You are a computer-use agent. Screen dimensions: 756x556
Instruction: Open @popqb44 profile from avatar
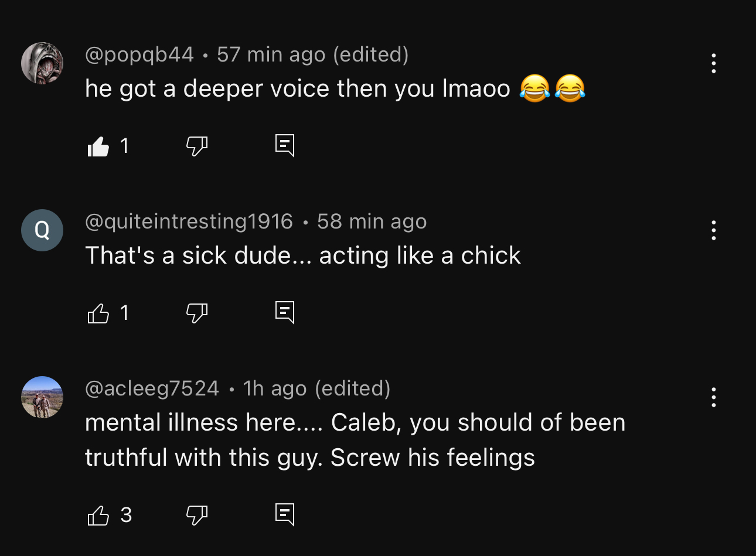click(42, 63)
